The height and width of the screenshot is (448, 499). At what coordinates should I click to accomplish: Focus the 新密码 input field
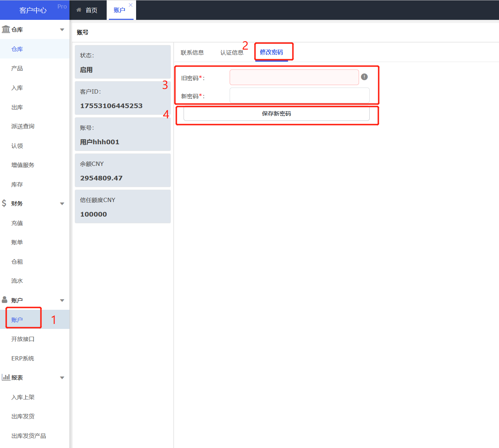click(299, 95)
